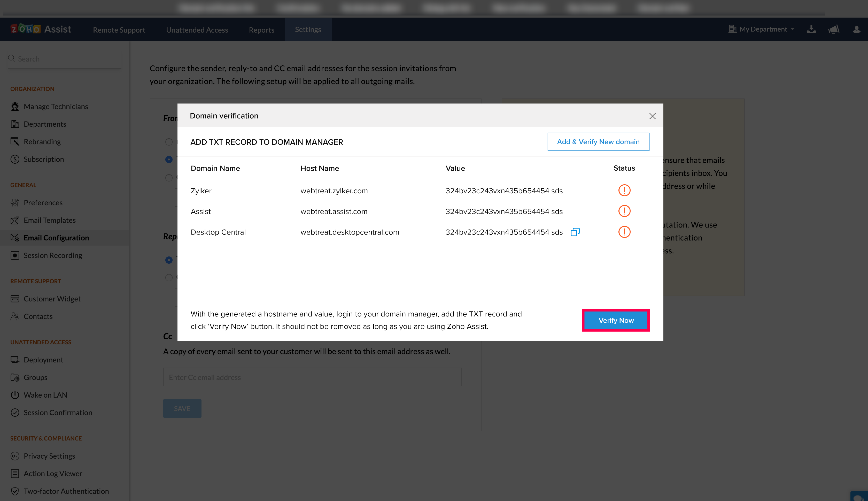The image size is (868, 501).
Task: Select the third From radio option
Action: (x=169, y=178)
